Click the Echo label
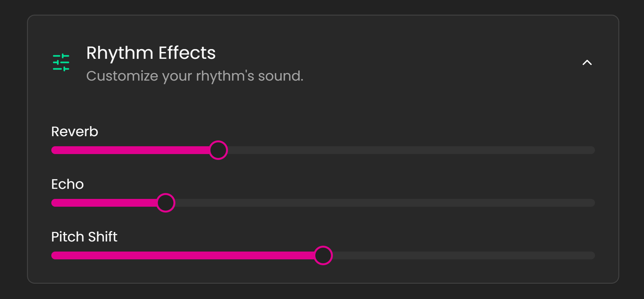The width and height of the screenshot is (644, 299). coord(68,184)
